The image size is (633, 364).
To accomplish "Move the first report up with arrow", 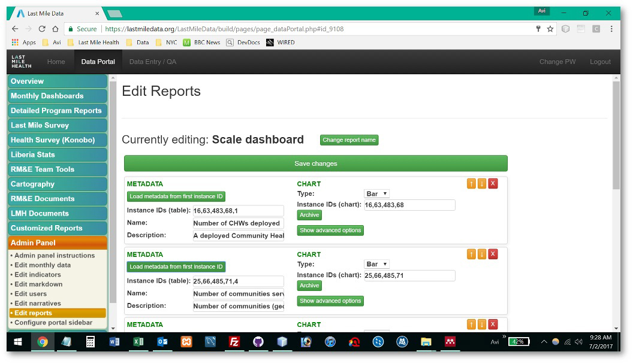I will 471,184.
